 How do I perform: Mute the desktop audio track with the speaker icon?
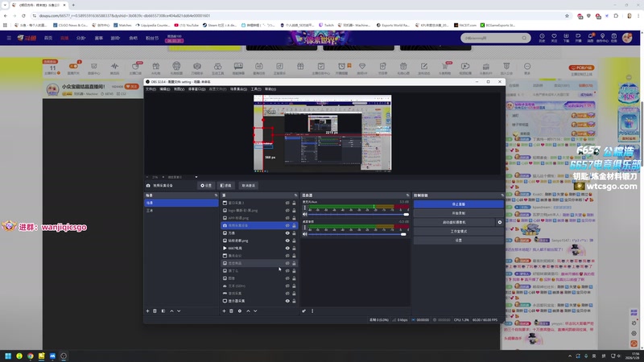(x=305, y=234)
